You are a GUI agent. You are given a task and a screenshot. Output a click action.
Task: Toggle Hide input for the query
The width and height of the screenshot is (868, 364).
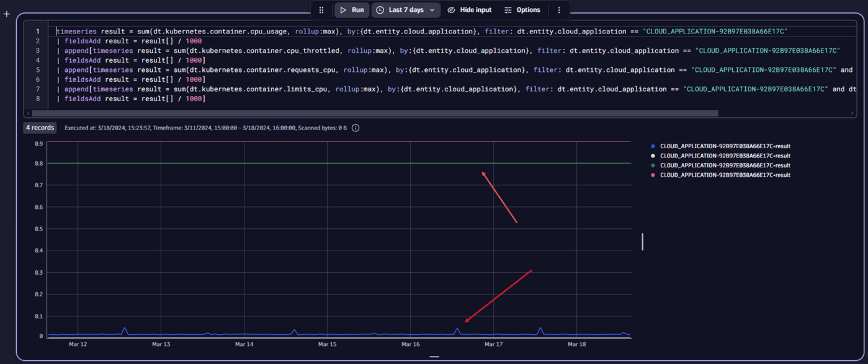470,10
